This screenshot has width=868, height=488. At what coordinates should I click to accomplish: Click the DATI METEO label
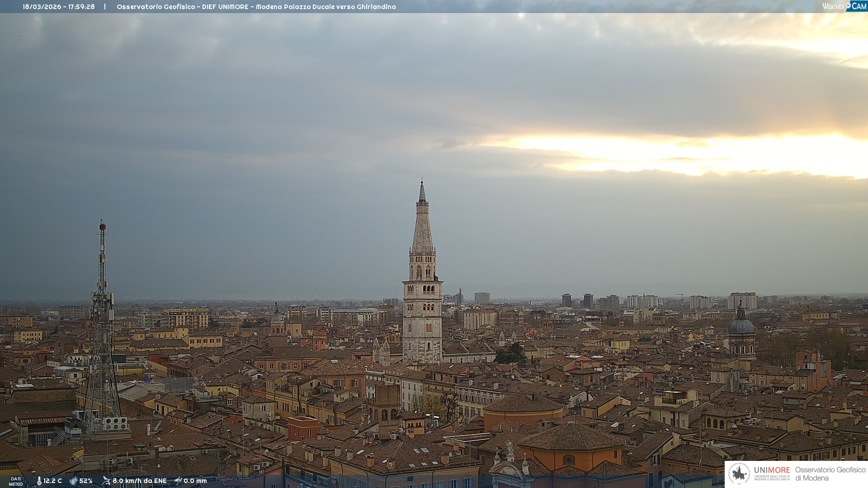coord(16,481)
